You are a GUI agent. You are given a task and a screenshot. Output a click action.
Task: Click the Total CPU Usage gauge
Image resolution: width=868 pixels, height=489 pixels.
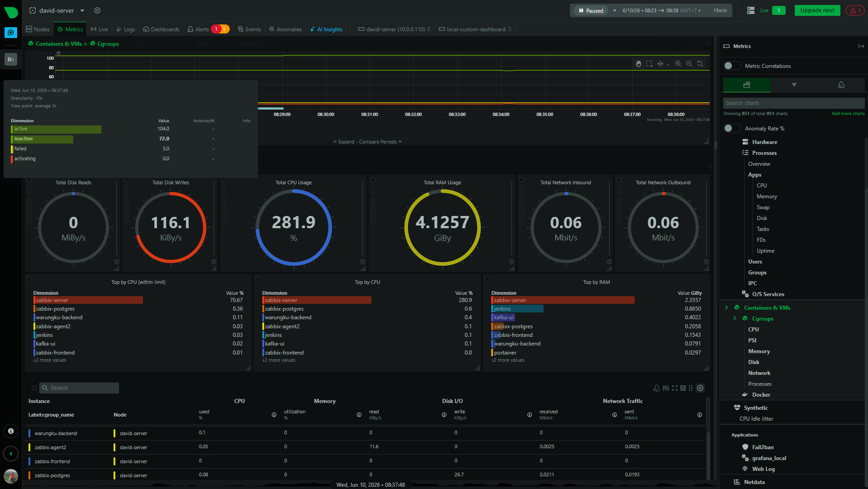click(x=294, y=227)
